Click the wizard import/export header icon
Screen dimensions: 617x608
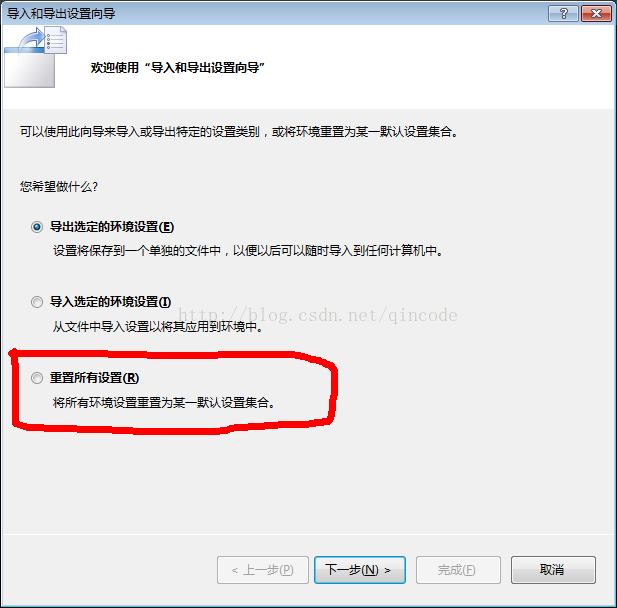[x=35, y=57]
